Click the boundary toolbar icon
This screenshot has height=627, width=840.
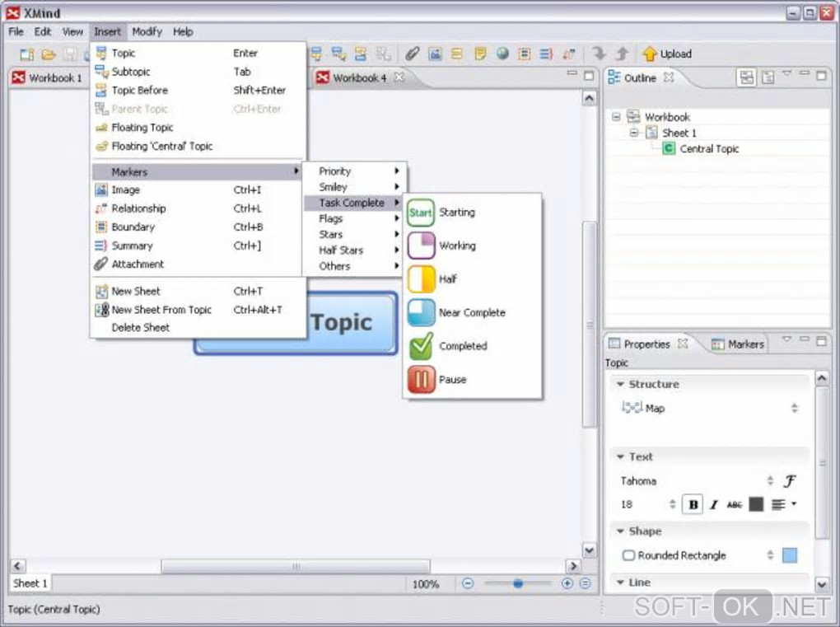click(x=525, y=54)
